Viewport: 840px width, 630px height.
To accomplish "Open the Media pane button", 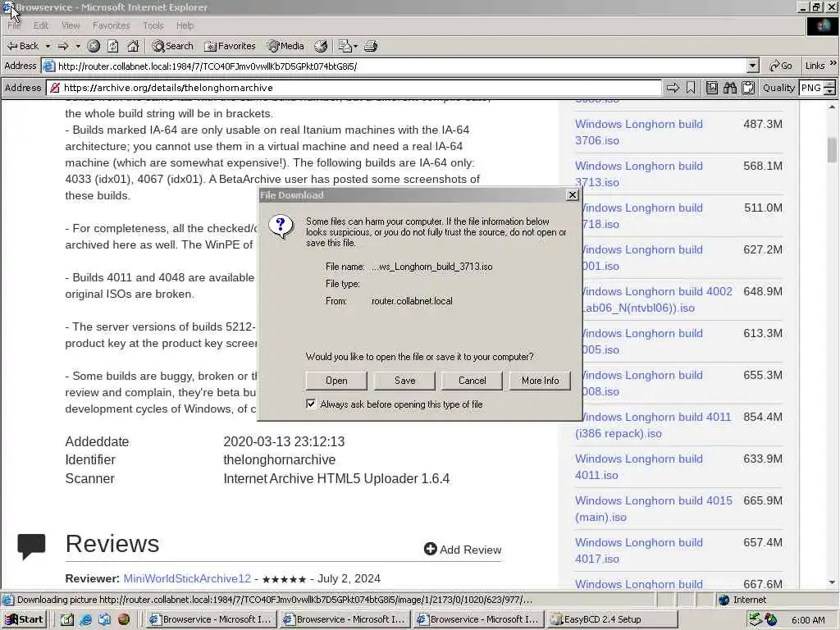I will tap(285, 46).
